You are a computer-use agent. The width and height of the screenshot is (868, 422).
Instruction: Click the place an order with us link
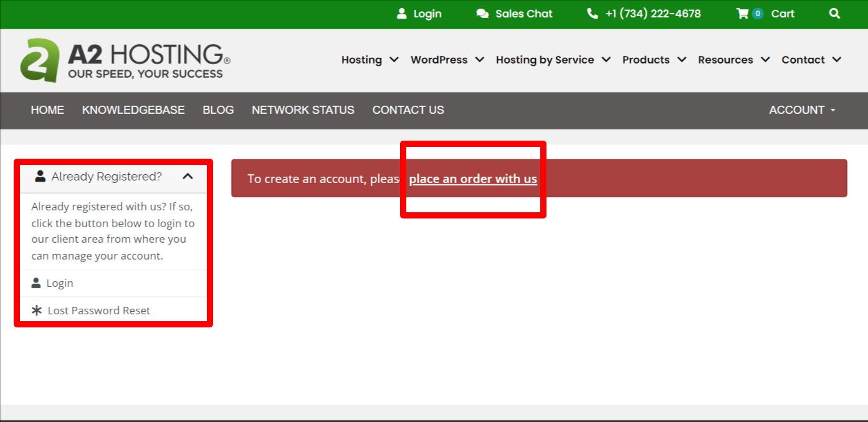(x=473, y=179)
